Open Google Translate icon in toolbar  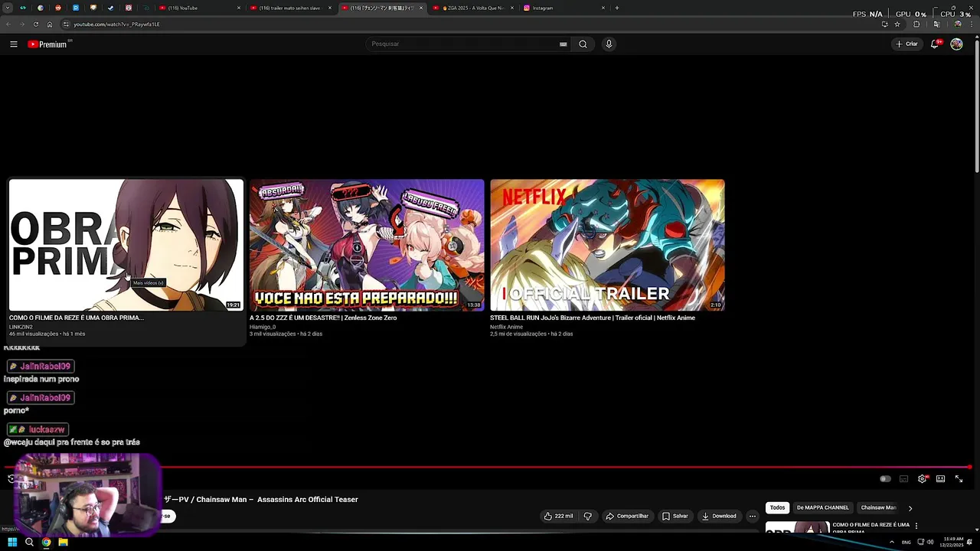(x=936, y=24)
